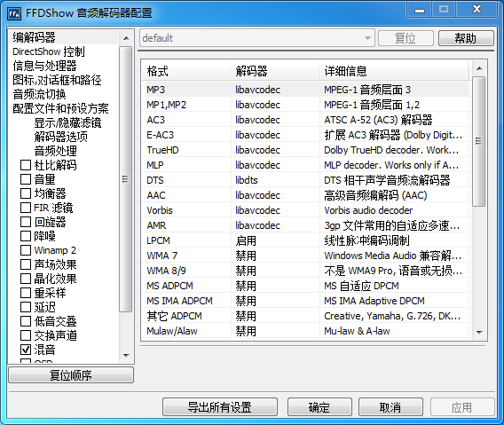Toggle the 低音交叠 checkbox
Screen dimensions: 504x425
click(26, 321)
